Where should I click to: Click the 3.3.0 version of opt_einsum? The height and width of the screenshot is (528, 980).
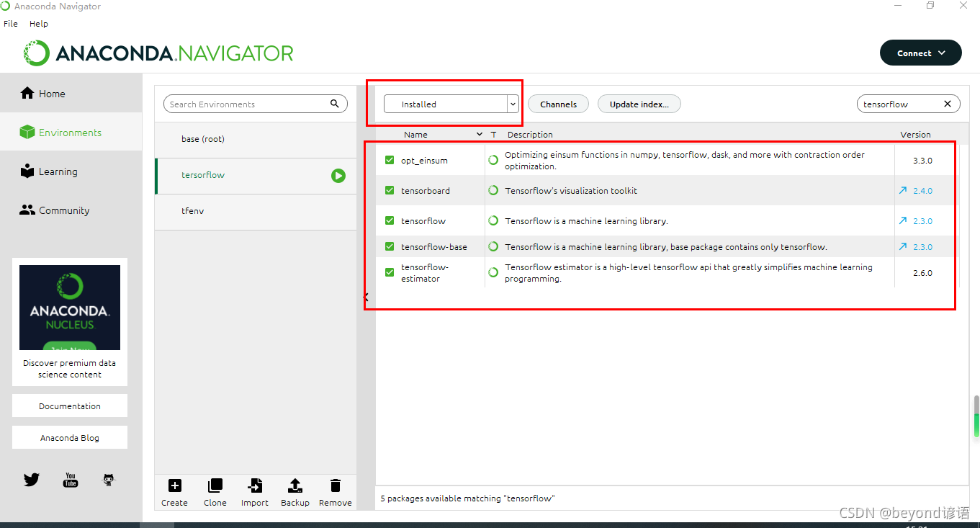tap(922, 161)
